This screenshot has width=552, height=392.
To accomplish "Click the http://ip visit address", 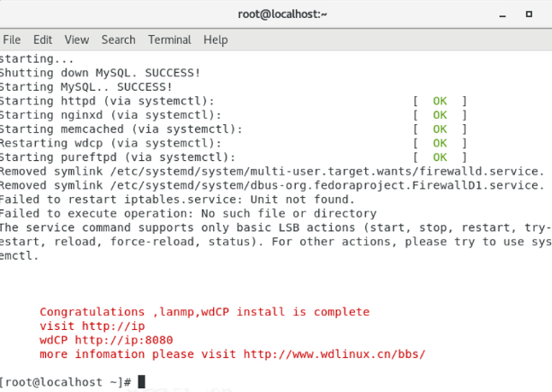I will click(113, 326).
